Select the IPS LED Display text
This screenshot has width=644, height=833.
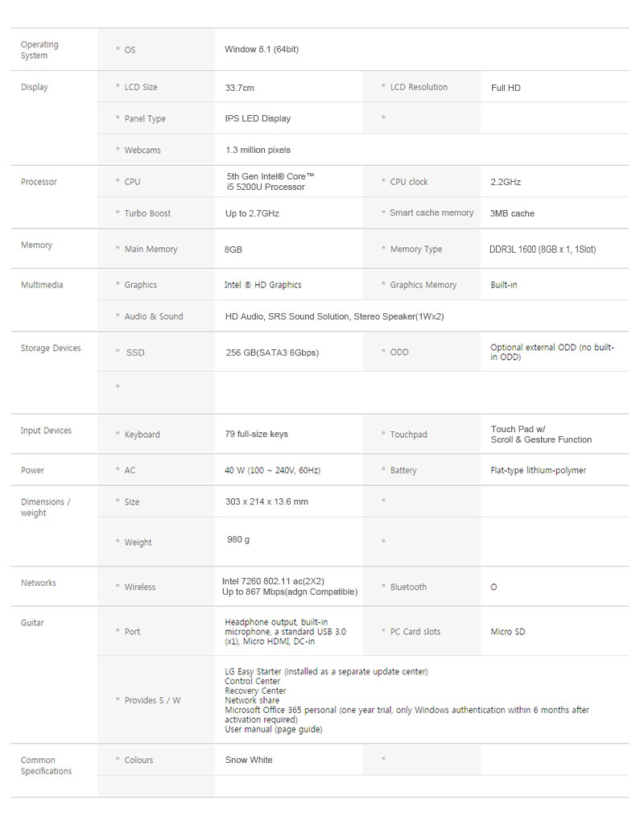pos(258,118)
